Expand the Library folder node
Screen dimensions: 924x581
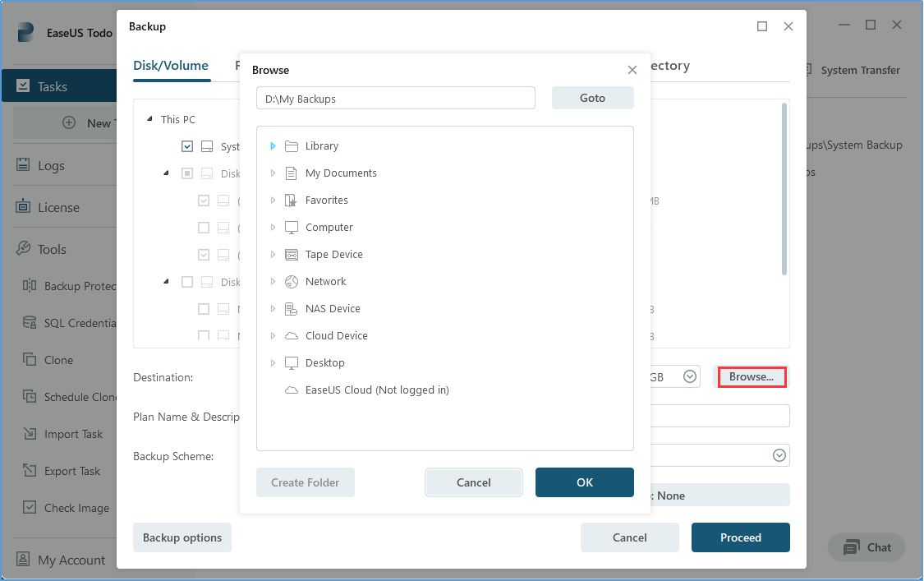point(273,145)
